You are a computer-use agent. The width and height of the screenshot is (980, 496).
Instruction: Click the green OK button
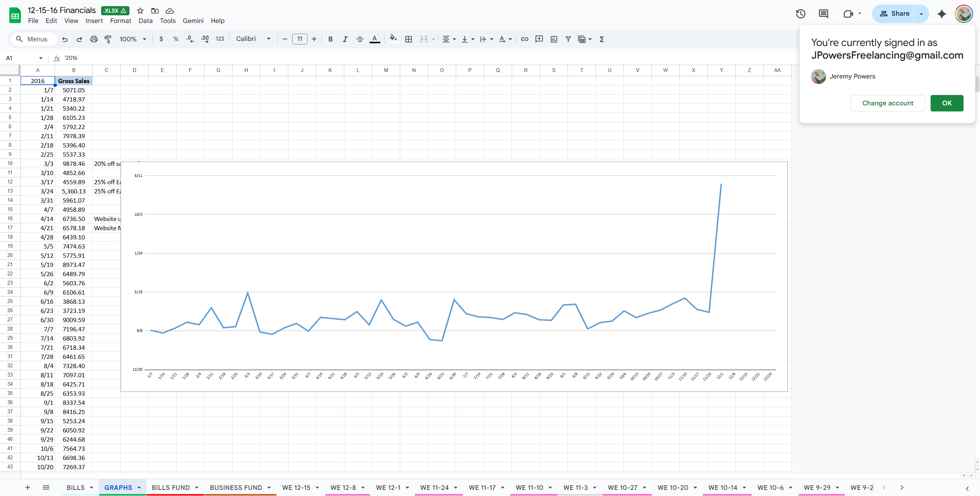click(x=947, y=103)
